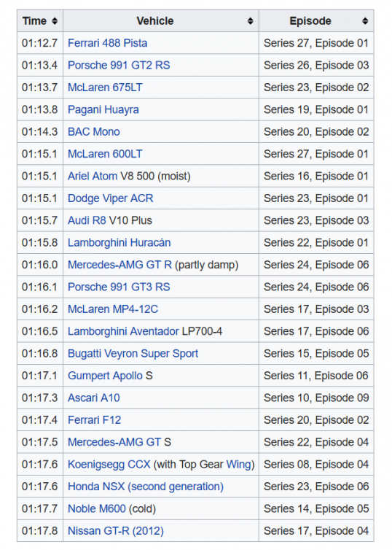The image size is (392, 550).
Task: Sort table by Time column arrows
Action: pyautogui.click(x=55, y=21)
